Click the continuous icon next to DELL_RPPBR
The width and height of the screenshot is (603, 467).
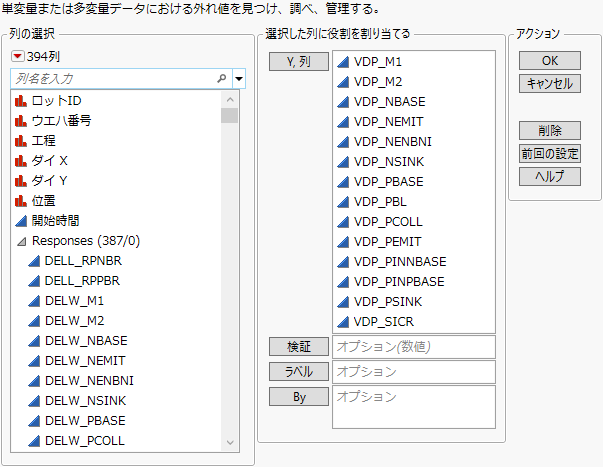(x=34, y=281)
